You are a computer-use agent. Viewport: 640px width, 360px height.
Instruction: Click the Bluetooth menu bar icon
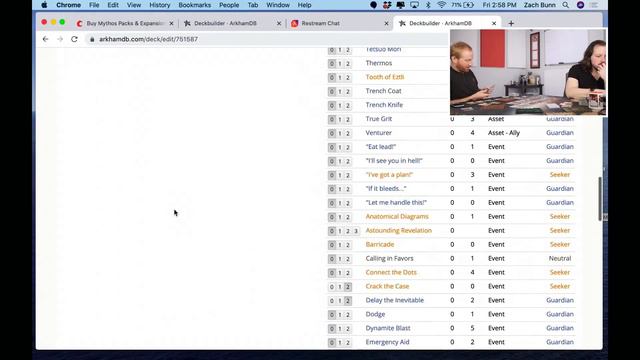(x=428, y=5)
